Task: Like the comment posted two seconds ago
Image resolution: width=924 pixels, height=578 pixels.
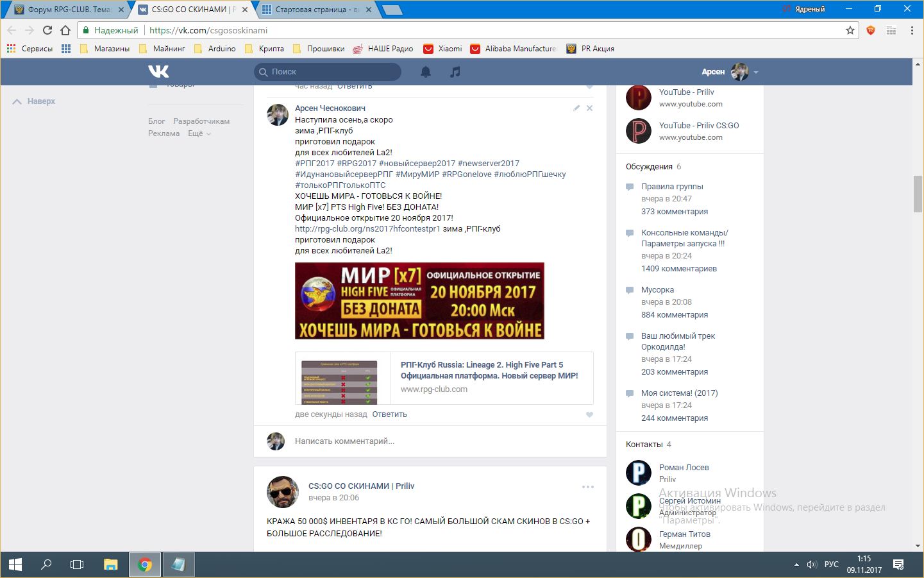Action: click(589, 414)
